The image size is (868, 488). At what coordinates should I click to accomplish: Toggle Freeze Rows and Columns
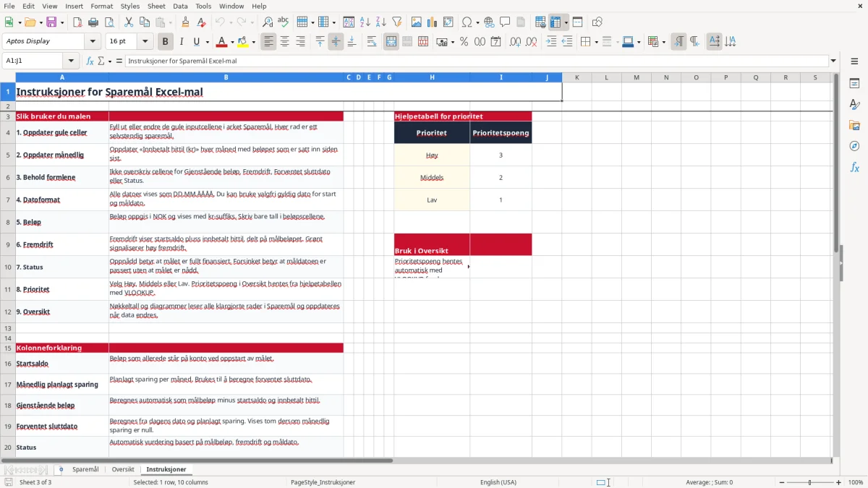pyautogui.click(x=556, y=22)
